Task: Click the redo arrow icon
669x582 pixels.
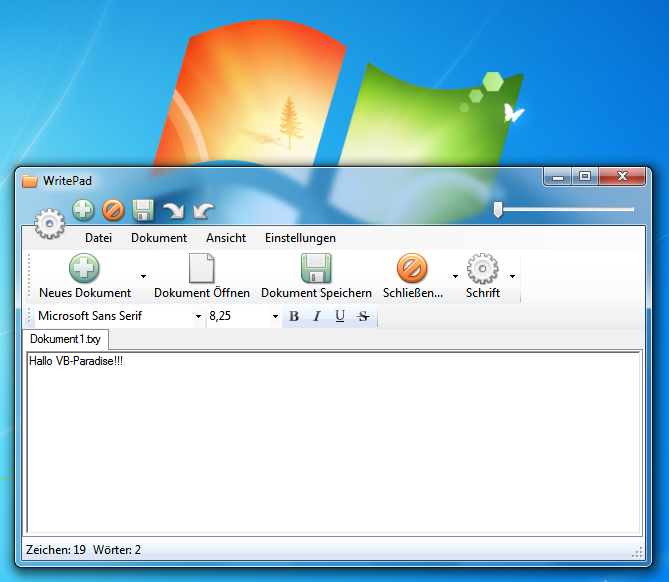Action: tap(173, 211)
